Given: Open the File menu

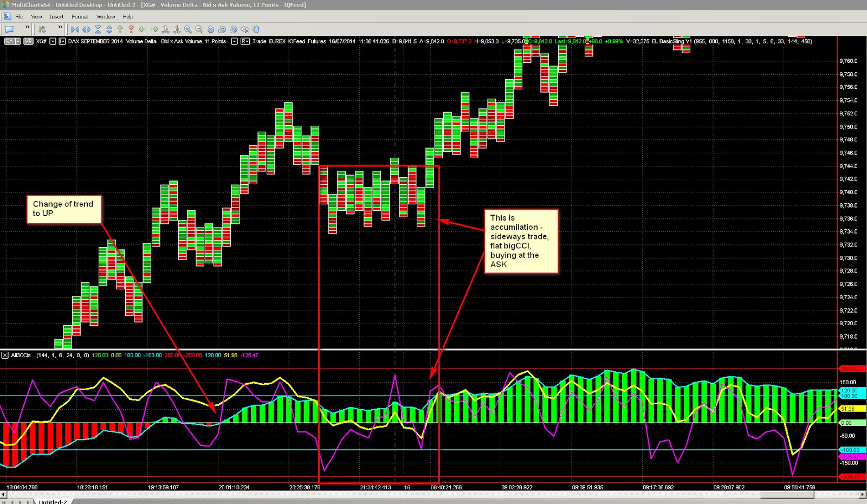Looking at the screenshot, I should 20,17.
